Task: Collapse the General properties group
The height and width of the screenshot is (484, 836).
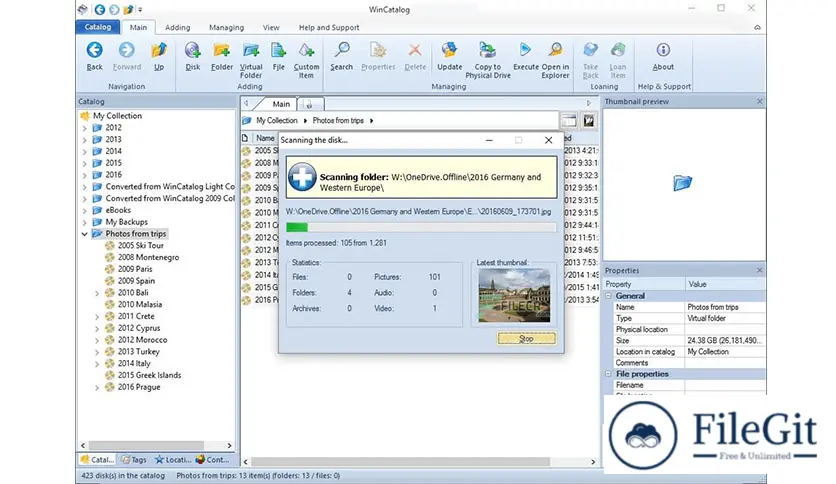Action: pos(608,296)
